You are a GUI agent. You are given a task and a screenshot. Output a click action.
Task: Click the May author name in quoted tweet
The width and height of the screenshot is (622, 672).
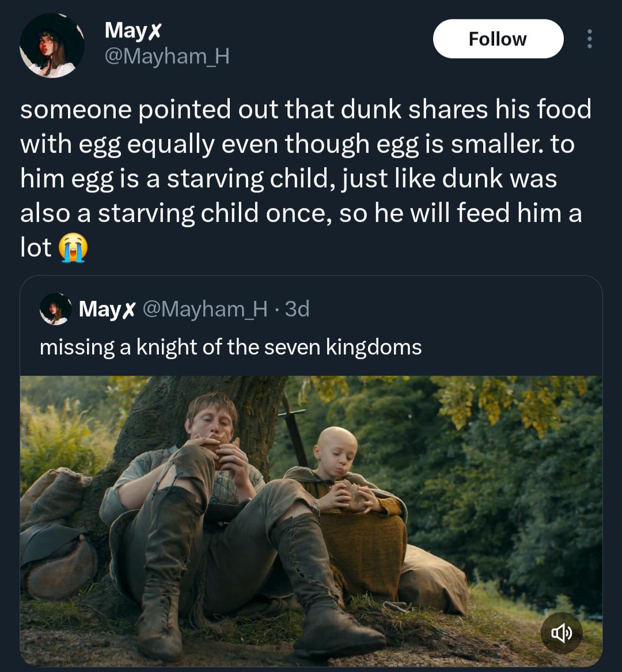coord(99,309)
